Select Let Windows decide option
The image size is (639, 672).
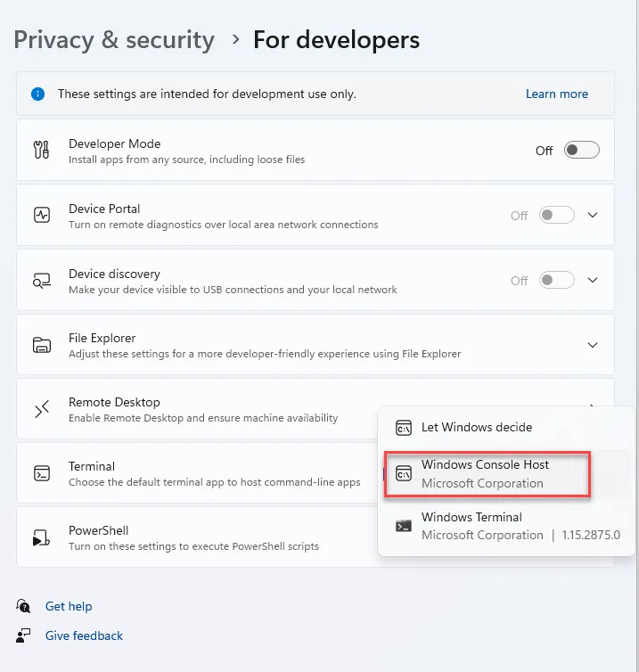[476, 428]
